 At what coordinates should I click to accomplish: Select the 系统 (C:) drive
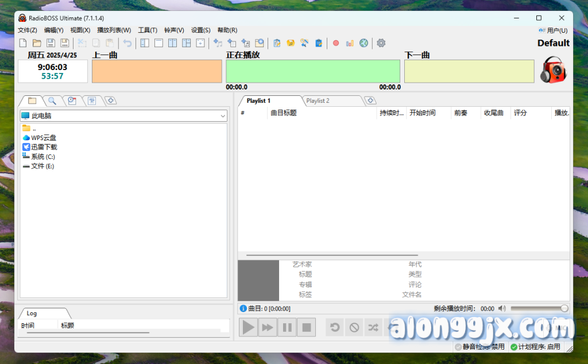[42, 157]
